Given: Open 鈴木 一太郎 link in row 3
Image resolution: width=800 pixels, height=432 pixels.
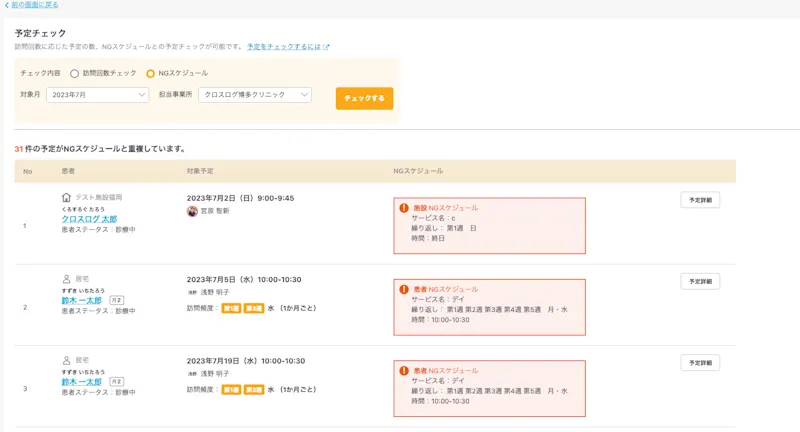Looking at the screenshot, I should pos(82,382).
